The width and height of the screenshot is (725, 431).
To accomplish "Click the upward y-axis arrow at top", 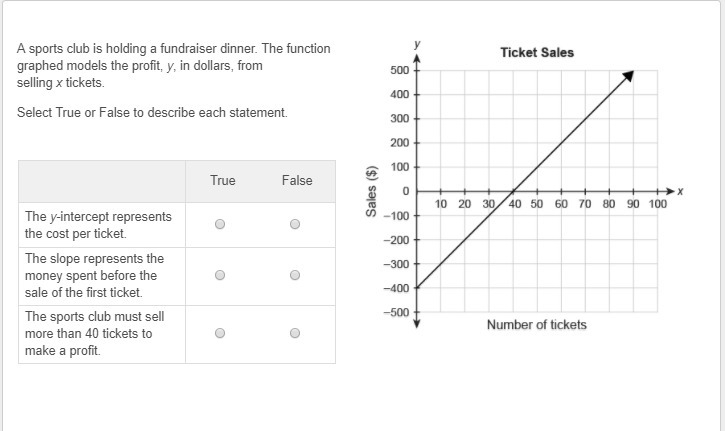I will pyautogui.click(x=417, y=58).
